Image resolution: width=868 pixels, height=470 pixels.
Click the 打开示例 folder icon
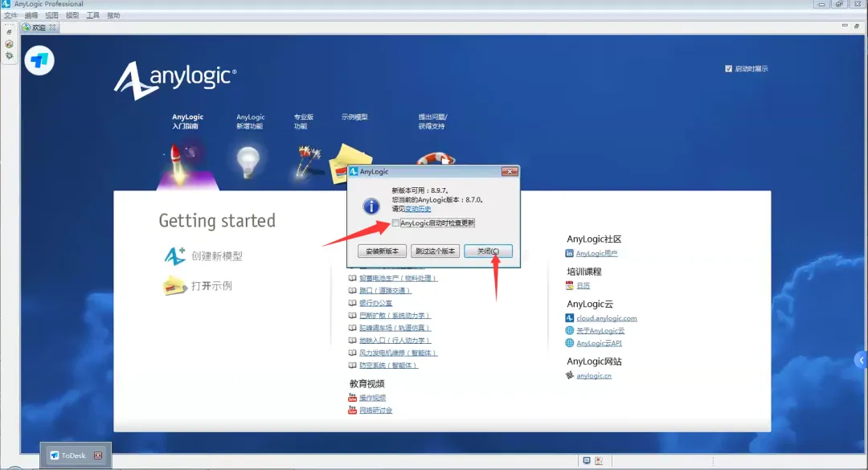[174, 286]
